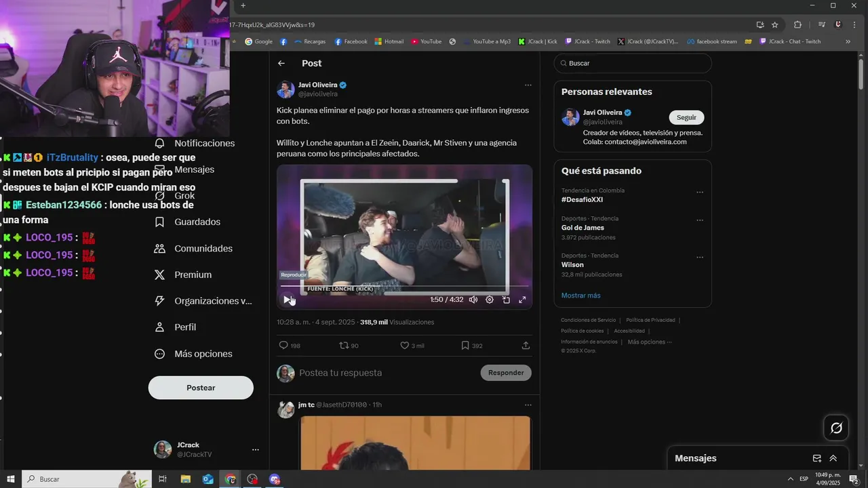Open video settings gear
Screen dimensions: 868x488
(490, 300)
